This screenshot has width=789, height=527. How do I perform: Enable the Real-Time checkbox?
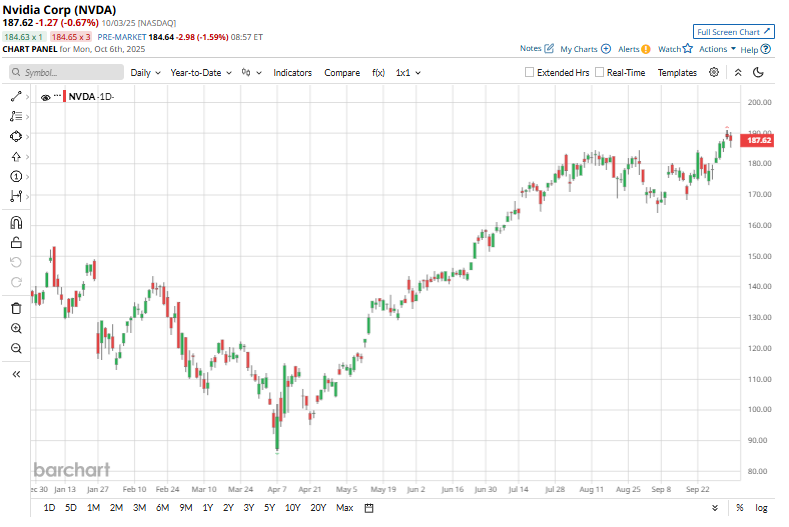point(599,72)
